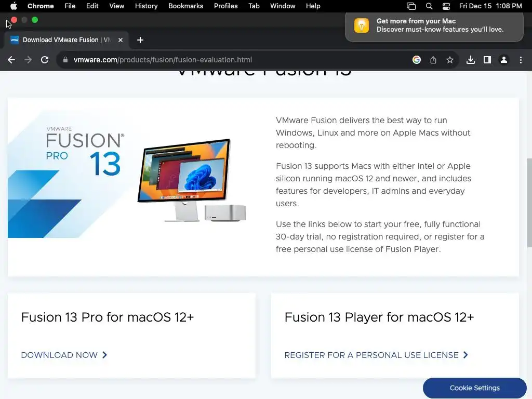This screenshot has width=532, height=399.
Task: Click the Fusion 13 Pro for macOS 12+ heading
Action: tap(108, 317)
